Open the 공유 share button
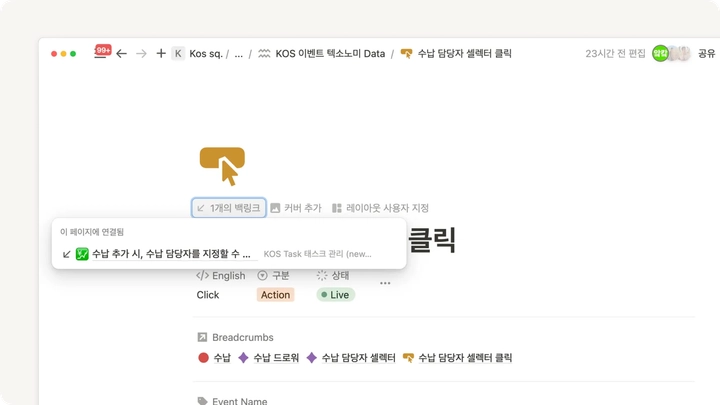The width and height of the screenshot is (720, 405). [x=707, y=54]
